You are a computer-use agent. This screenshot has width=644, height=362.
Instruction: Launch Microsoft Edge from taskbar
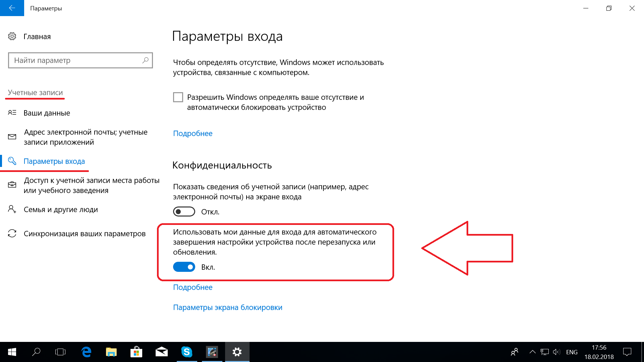(86, 352)
